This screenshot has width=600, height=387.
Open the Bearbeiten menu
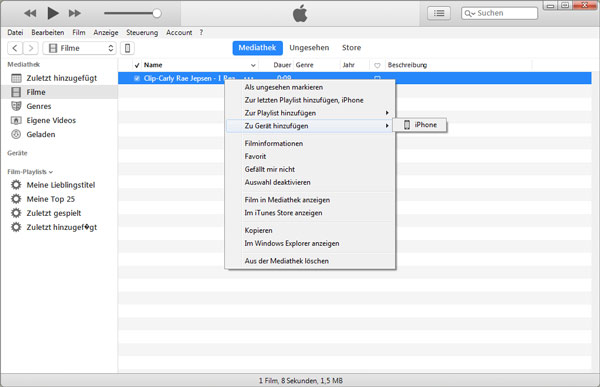[48, 33]
